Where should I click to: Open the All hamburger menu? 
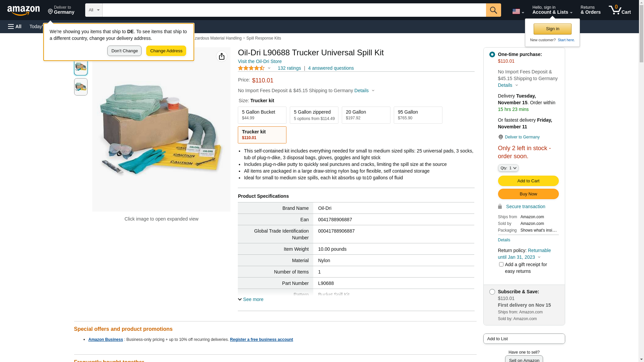click(x=15, y=26)
